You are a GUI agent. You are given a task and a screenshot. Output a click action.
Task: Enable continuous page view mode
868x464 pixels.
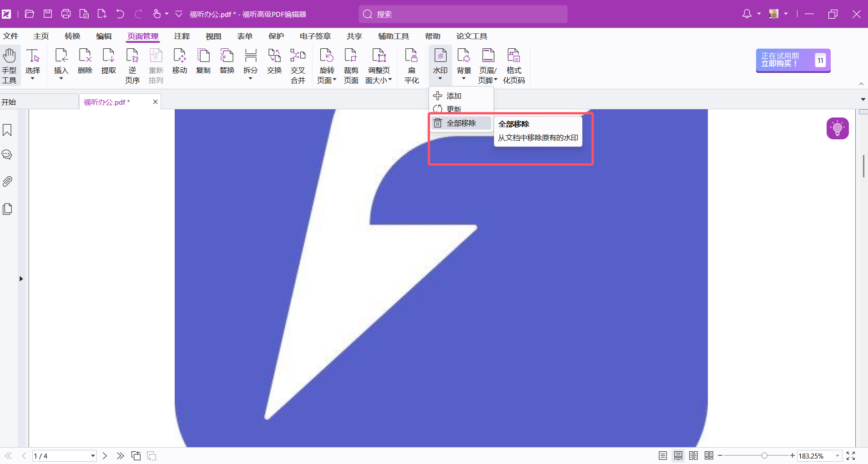[678, 456]
